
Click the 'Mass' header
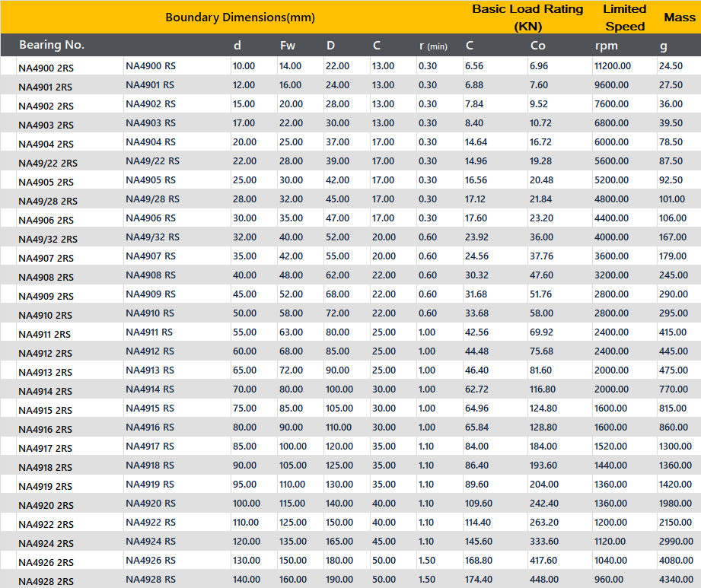tap(680, 17)
